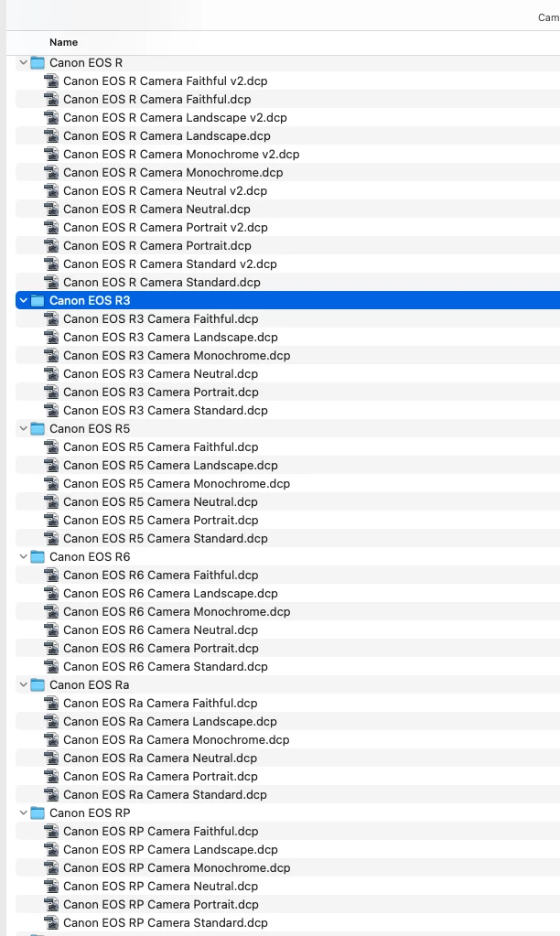Collapse the Canon EOS Ra folder chevron

23,684
